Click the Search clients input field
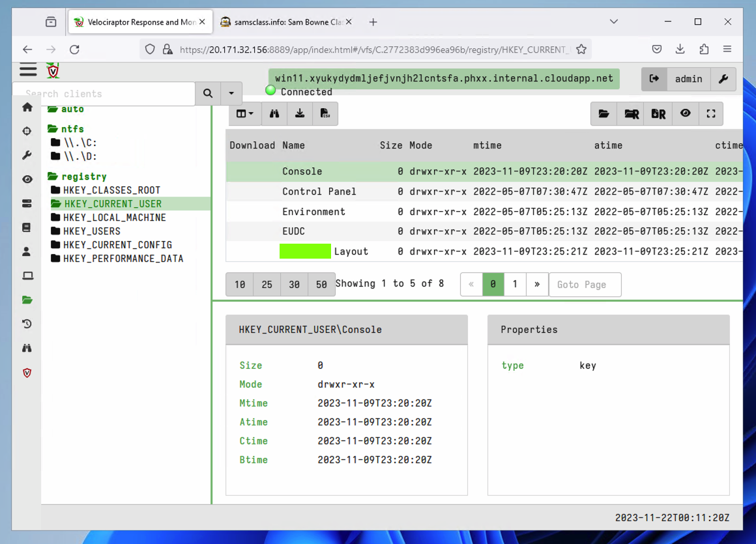This screenshot has height=544, width=756. pos(104,93)
